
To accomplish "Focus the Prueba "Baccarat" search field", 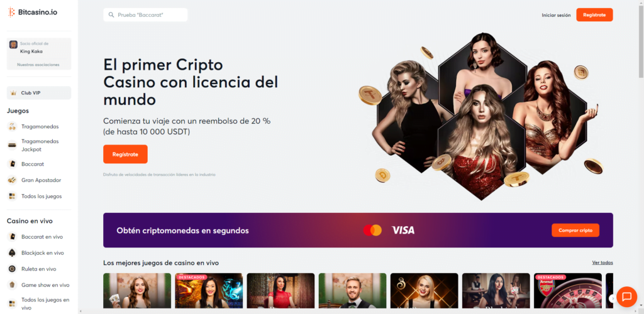I will pyautogui.click(x=145, y=14).
